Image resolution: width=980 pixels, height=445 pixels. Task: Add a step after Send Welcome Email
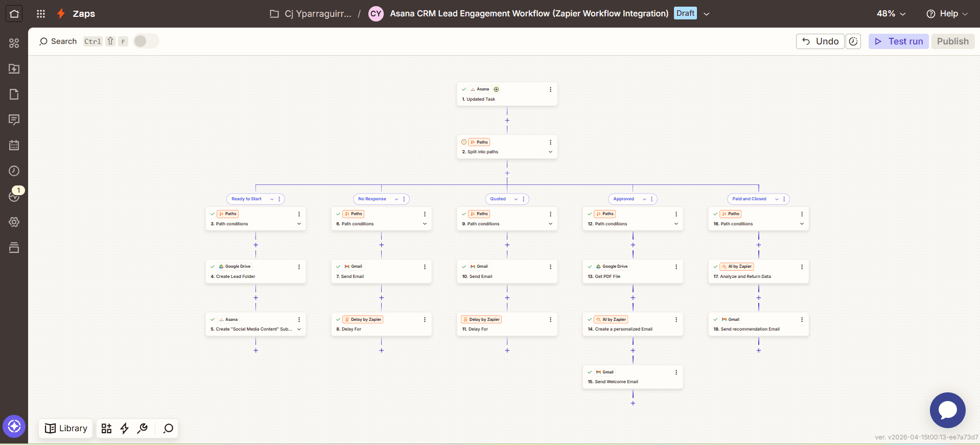[633, 404]
